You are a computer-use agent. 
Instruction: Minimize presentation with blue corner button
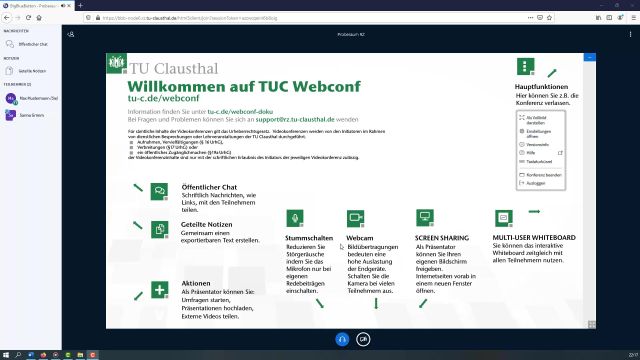pos(589,58)
